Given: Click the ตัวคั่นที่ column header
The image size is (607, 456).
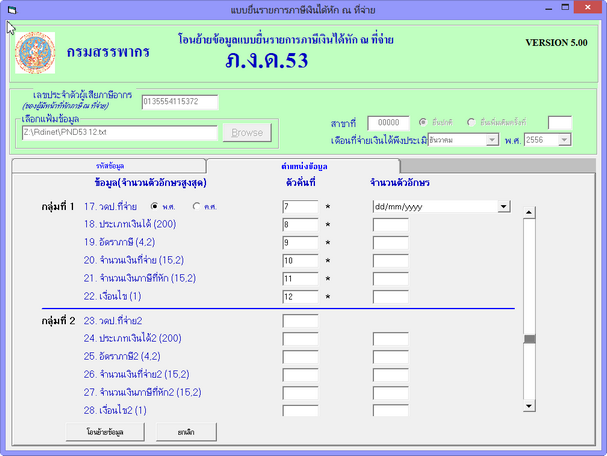Looking at the screenshot, I should [x=301, y=182].
